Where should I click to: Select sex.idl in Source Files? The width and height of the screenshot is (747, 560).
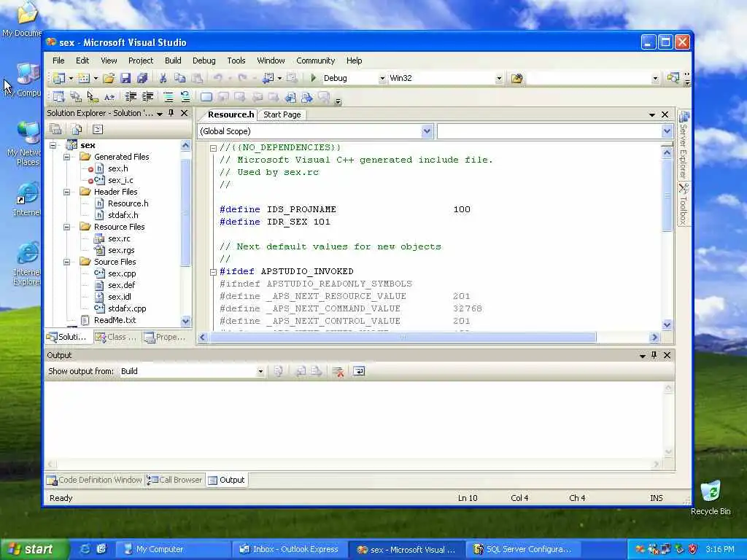tap(120, 297)
